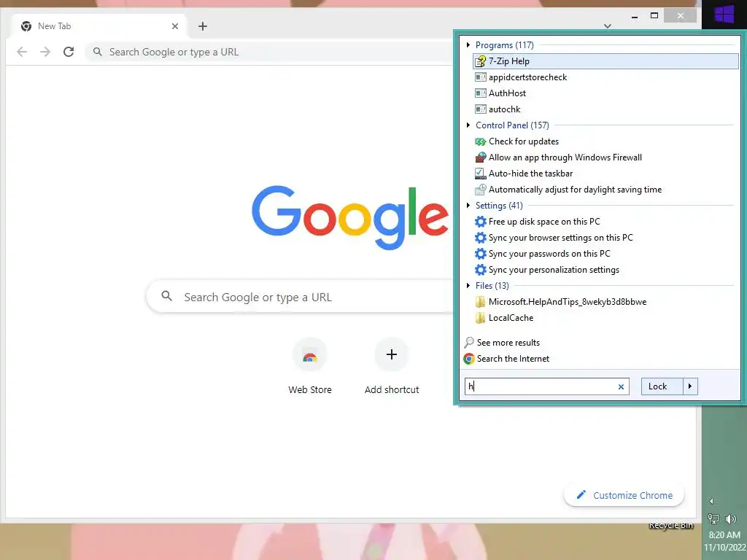Viewport: 747px width, 560px height.
Task: Close the New Tab tab
Action: click(x=175, y=26)
